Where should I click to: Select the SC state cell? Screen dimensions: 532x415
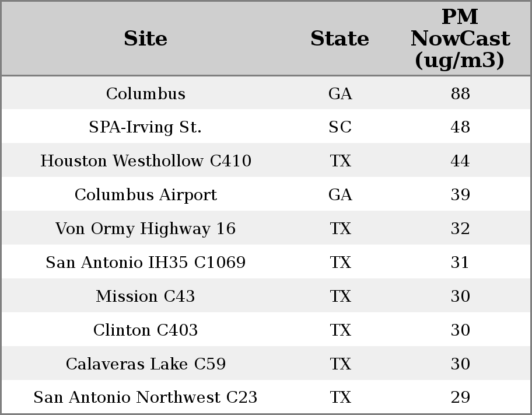(x=339, y=127)
